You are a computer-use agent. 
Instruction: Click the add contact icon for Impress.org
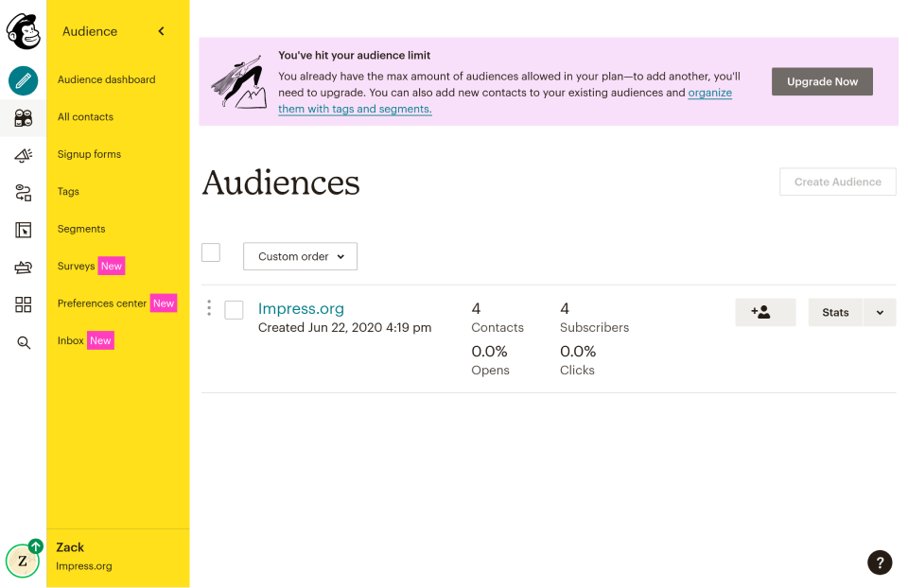765,313
